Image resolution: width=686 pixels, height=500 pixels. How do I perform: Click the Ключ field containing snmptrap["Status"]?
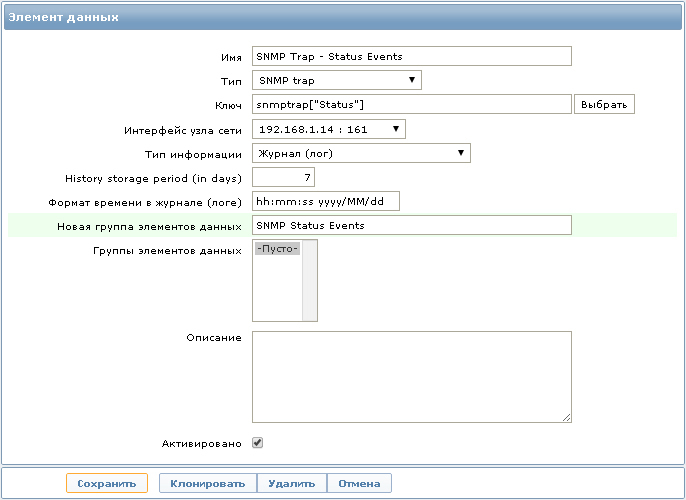pos(411,104)
